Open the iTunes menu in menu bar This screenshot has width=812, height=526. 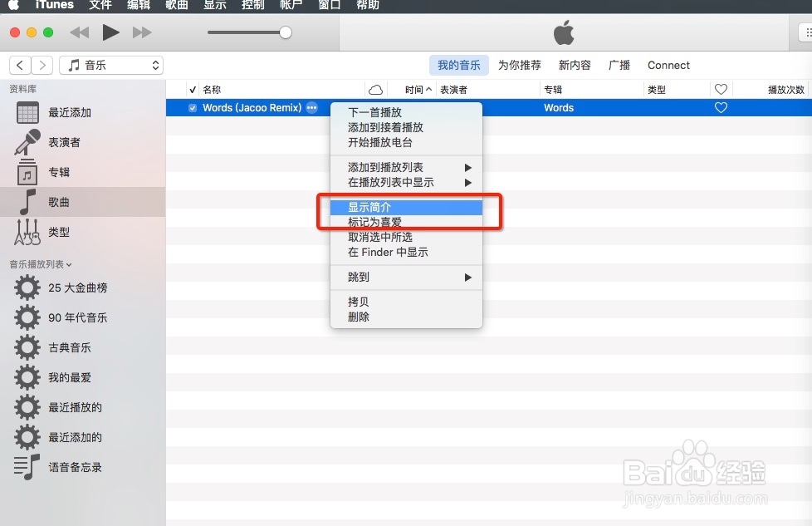coord(54,5)
